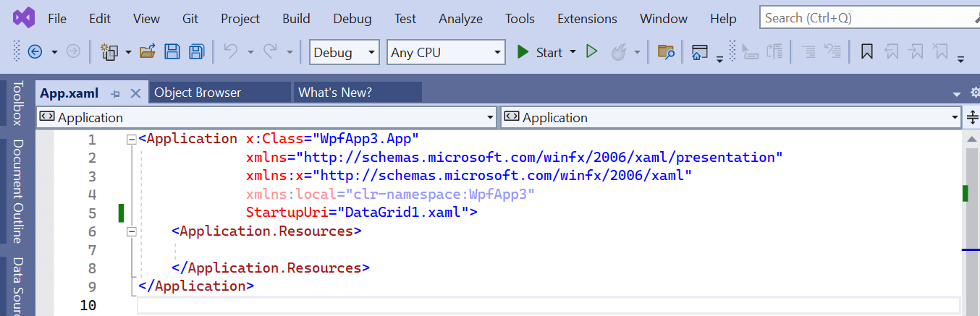Screen dimensions: 980x316
Task: Collapse the Application.Resources element on line 6
Action: (131, 231)
